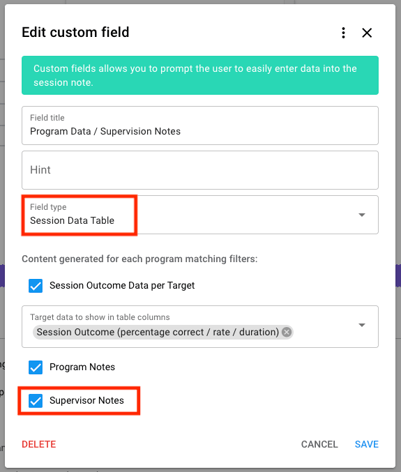The height and width of the screenshot is (472, 401).
Task: Click the Field type dropdown arrow
Action: pyautogui.click(x=362, y=215)
